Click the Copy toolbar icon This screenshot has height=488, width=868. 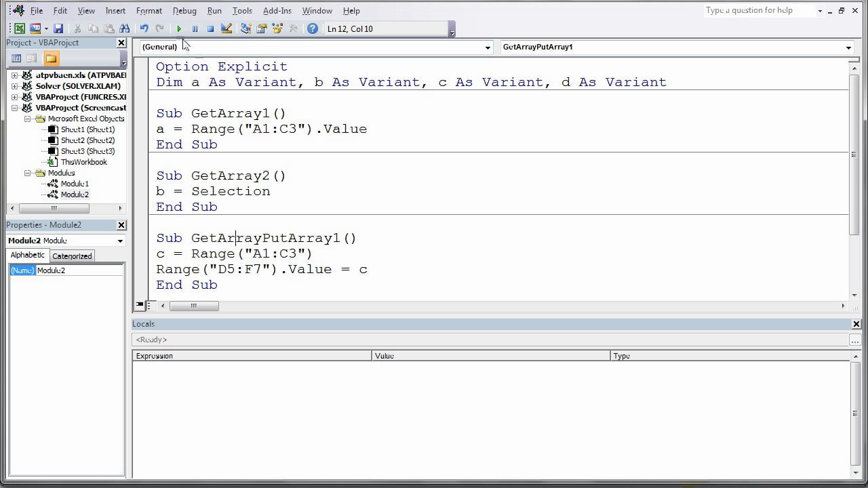(x=93, y=28)
